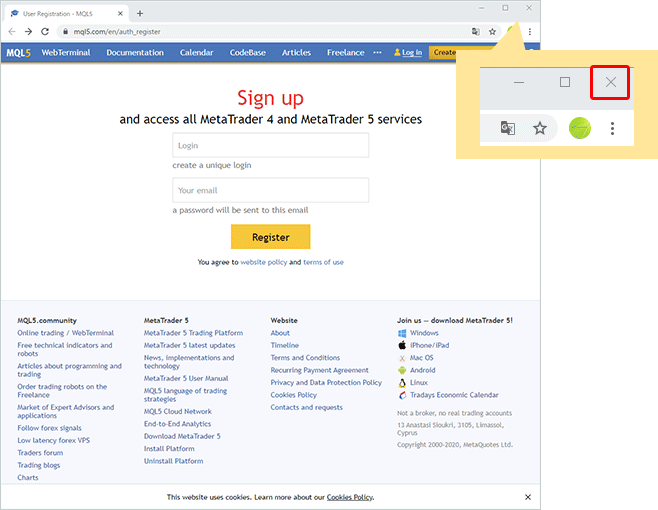The width and height of the screenshot is (658, 510).
Task: Click the Mac OS icon
Action: tap(402, 358)
